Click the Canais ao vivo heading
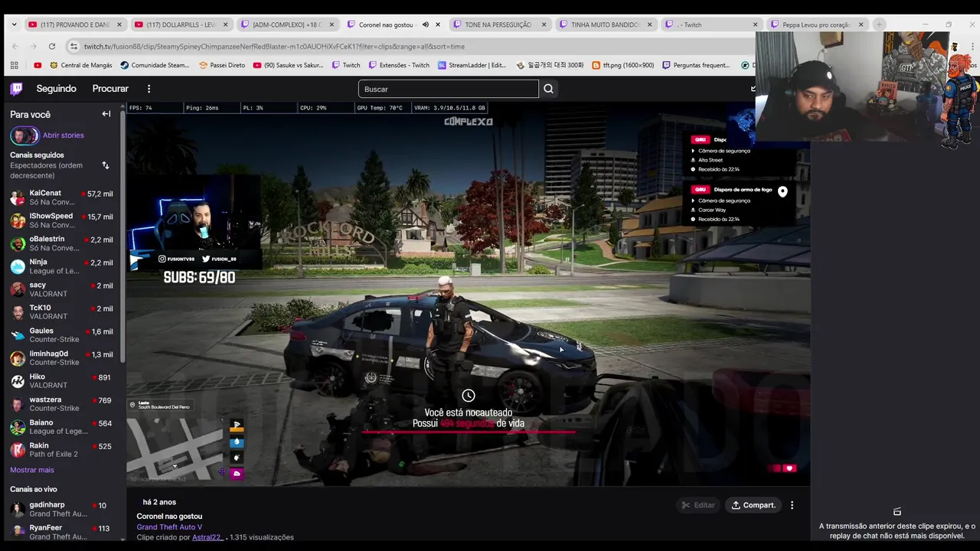The width and height of the screenshot is (980, 551). coord(34,489)
